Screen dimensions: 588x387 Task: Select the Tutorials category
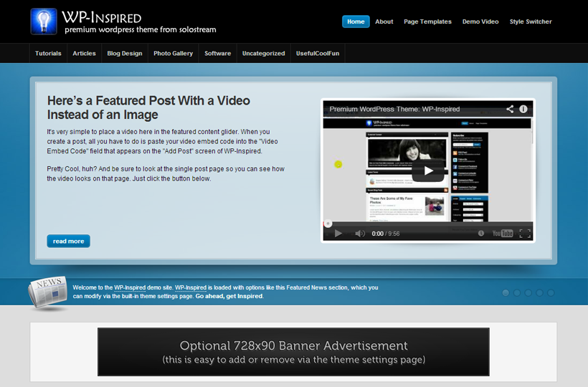[48, 53]
